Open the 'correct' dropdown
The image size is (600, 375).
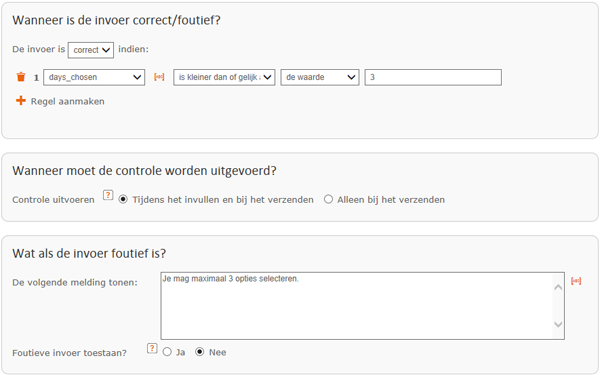(x=91, y=50)
